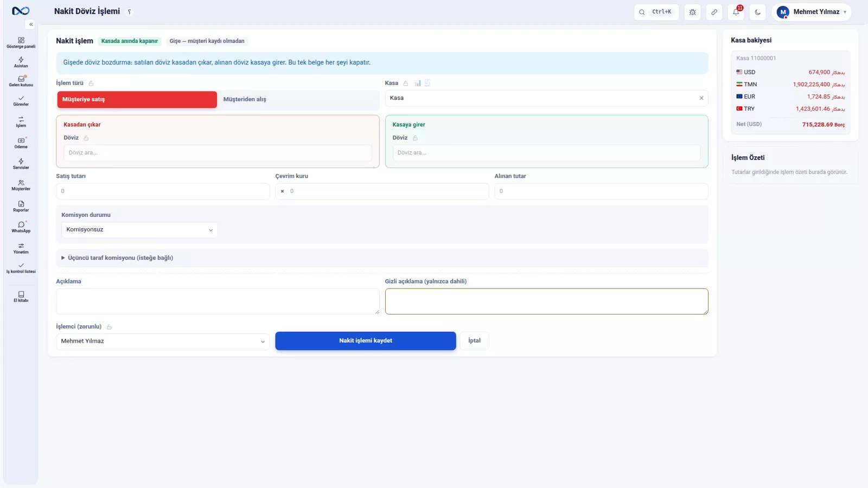Click the help icon beside Nakit Döviz İşlemi
This screenshot has height=488, width=868.
pos(129,12)
